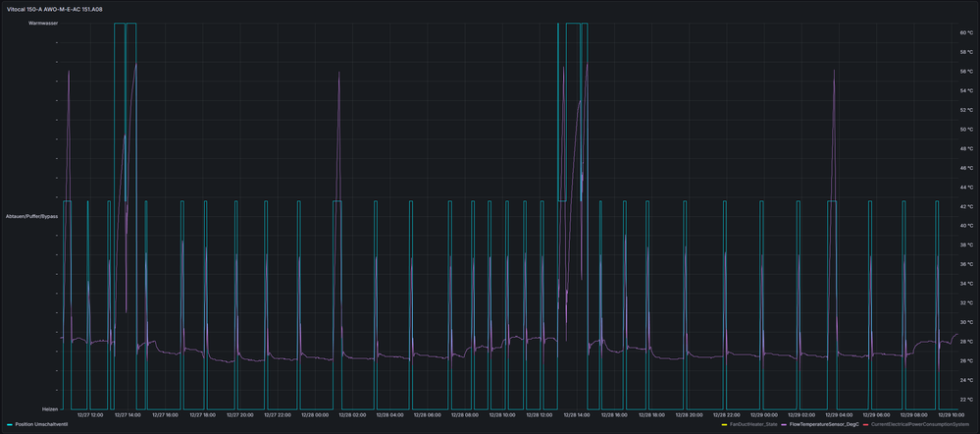Viewport: 980px width, 434px height.
Task: Toggle the FanDuctHeater_State legend series
Action: pyautogui.click(x=752, y=424)
